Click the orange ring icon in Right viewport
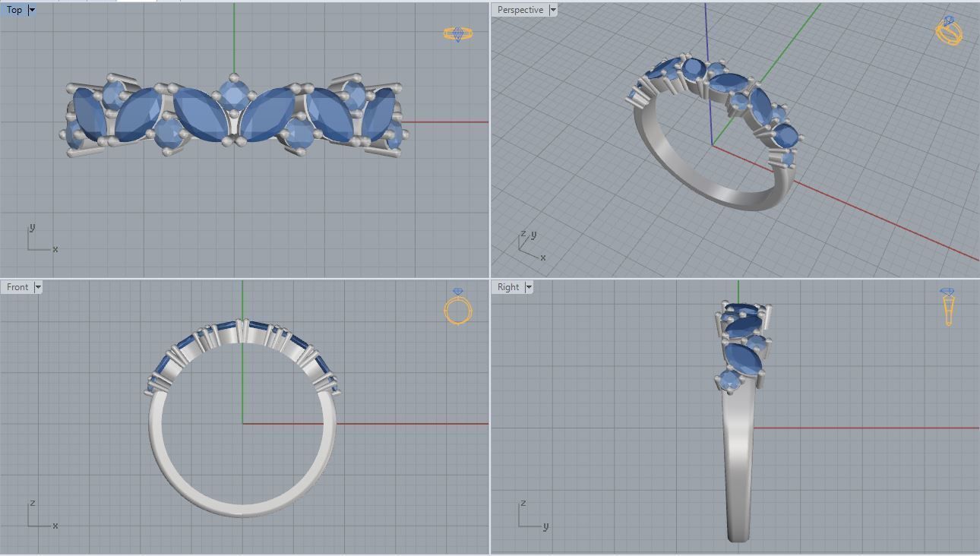The width and height of the screenshot is (980, 556). tap(947, 307)
